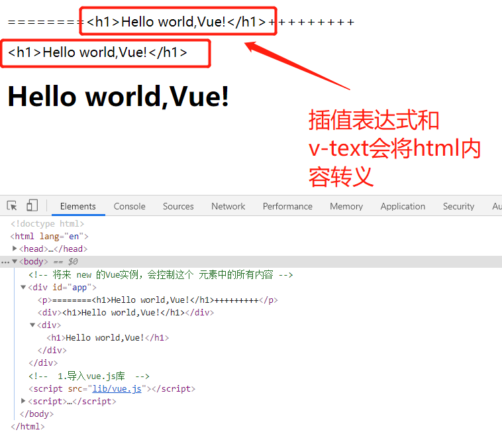Open the Console tab
This screenshot has width=502, height=448.
[x=129, y=206]
